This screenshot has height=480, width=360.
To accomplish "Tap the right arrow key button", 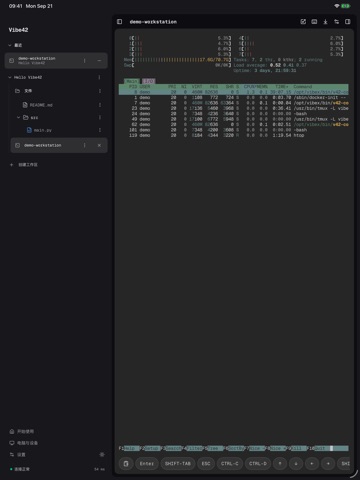I will (328, 464).
